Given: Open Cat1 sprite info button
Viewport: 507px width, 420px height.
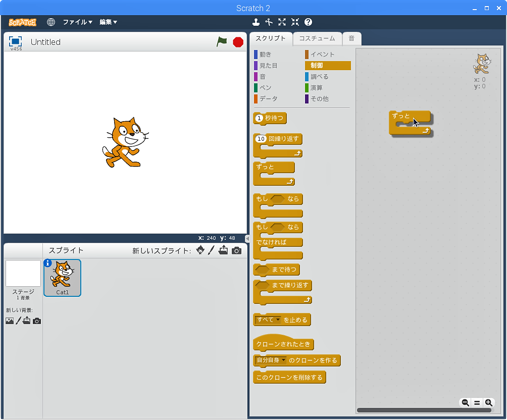Looking at the screenshot, I should [47, 263].
